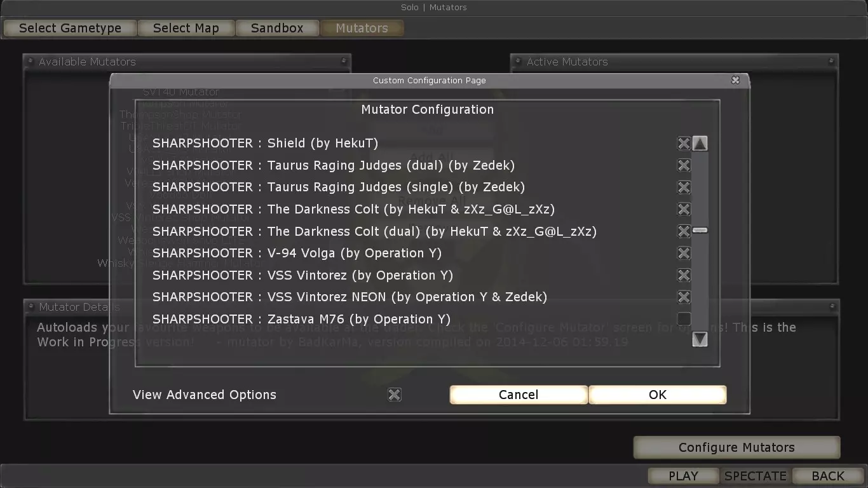Click the 'VSS Vintorez (by Operation Y)' text
Viewport: 868px width, 488px height.
coord(360,275)
